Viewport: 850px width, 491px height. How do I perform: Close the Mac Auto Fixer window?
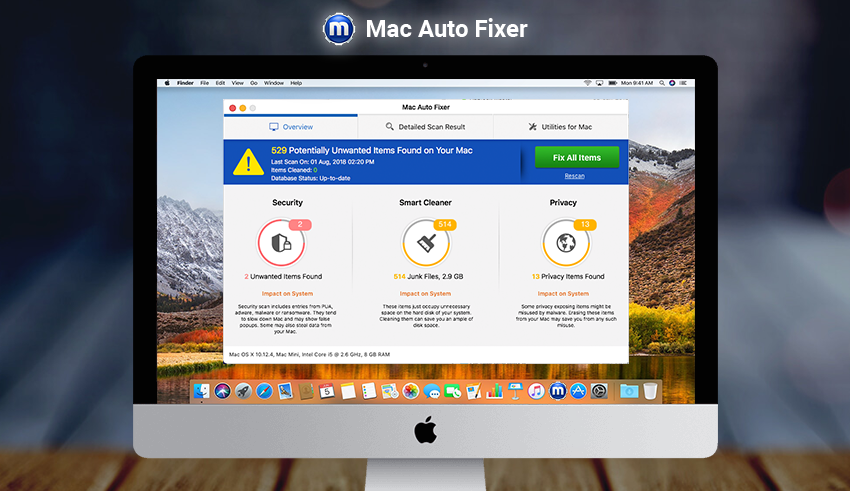(233, 108)
